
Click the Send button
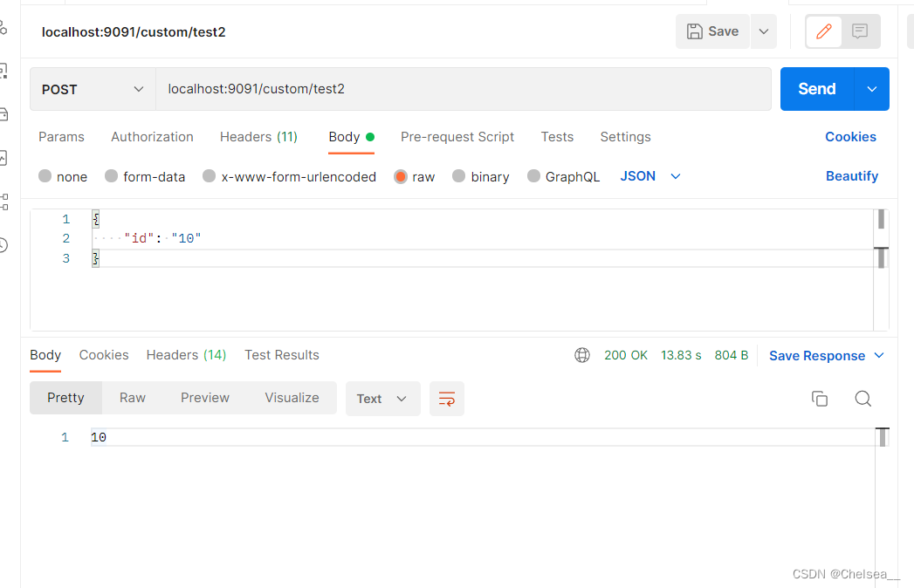816,89
